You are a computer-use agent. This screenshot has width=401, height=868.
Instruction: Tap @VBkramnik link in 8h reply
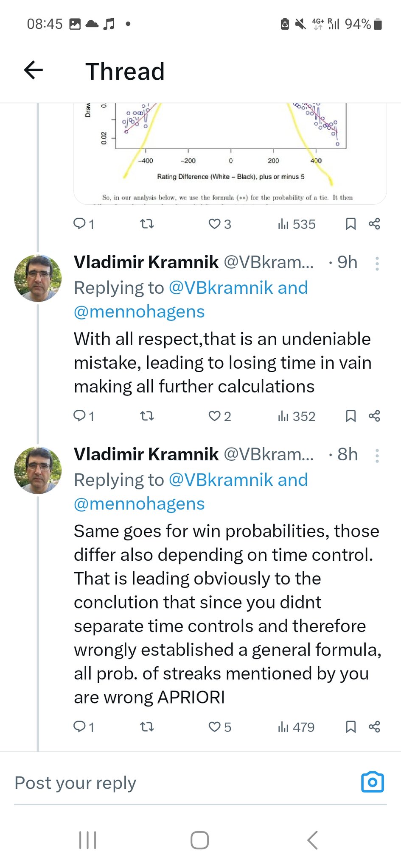click(x=221, y=480)
